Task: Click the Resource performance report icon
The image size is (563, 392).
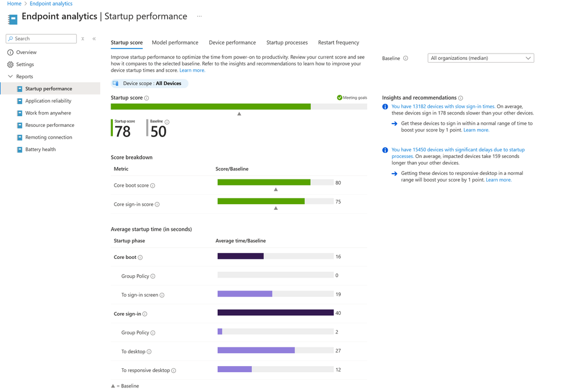Action: coord(20,125)
